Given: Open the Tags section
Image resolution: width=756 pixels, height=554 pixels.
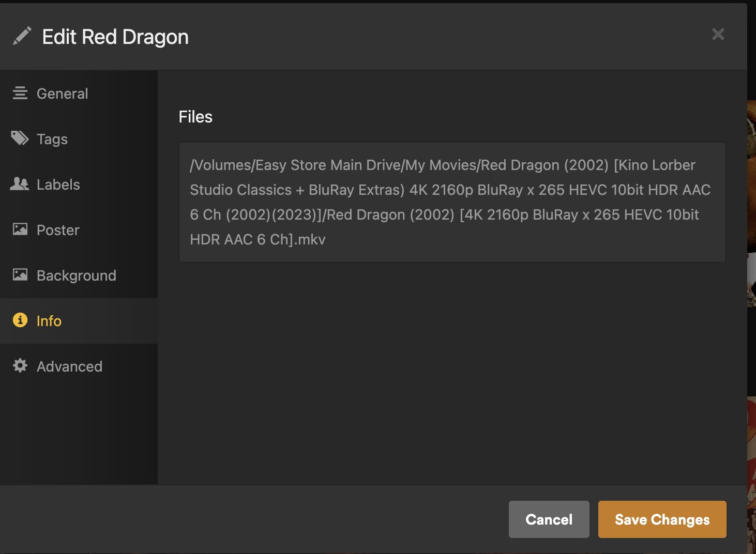Looking at the screenshot, I should (52, 138).
